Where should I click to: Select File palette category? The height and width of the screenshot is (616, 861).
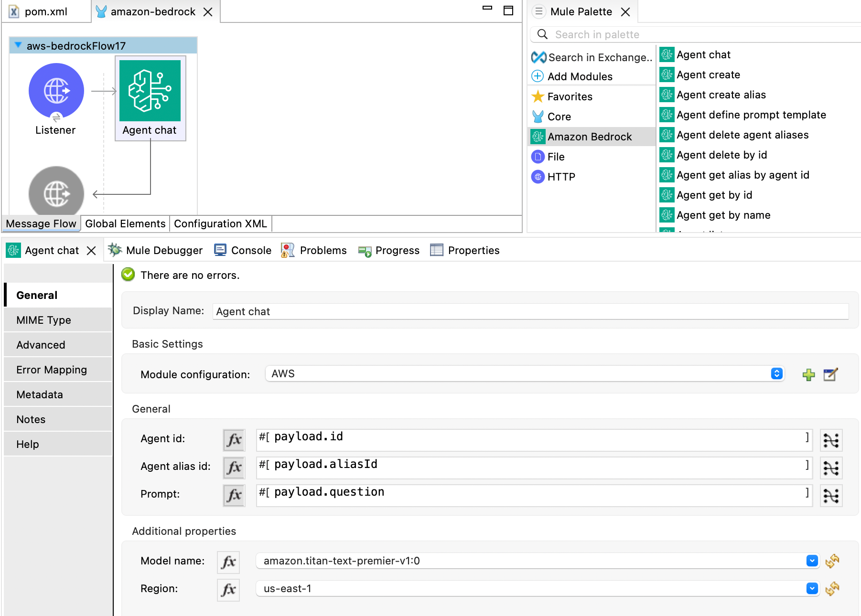click(548, 157)
